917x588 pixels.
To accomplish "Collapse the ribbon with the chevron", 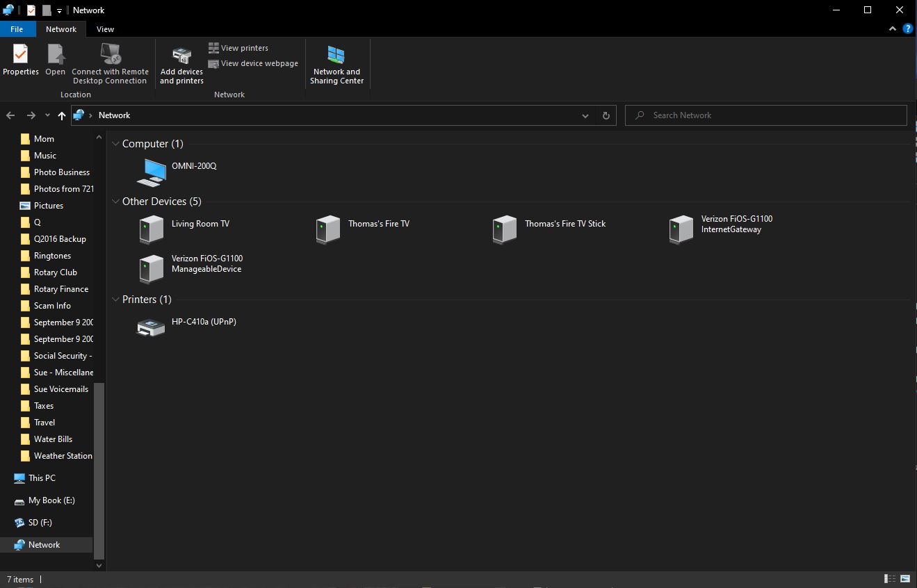I will click(x=893, y=29).
